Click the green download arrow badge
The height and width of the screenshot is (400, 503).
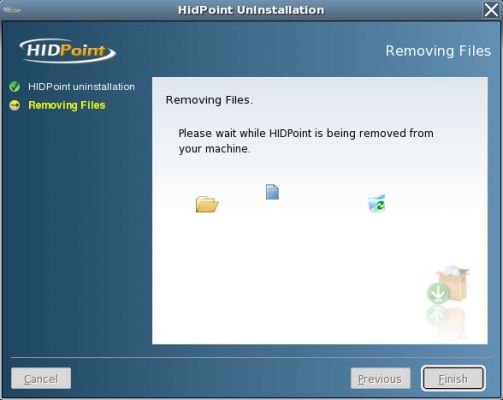[x=438, y=293]
